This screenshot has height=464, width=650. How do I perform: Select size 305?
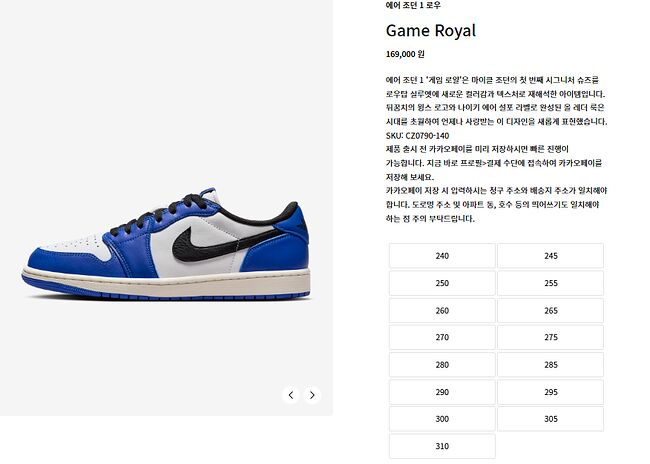pos(551,419)
